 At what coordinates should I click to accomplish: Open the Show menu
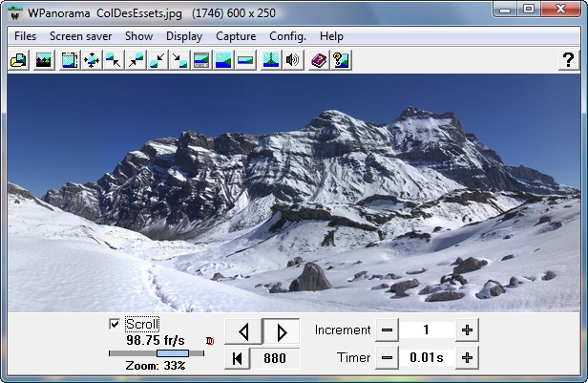point(138,36)
